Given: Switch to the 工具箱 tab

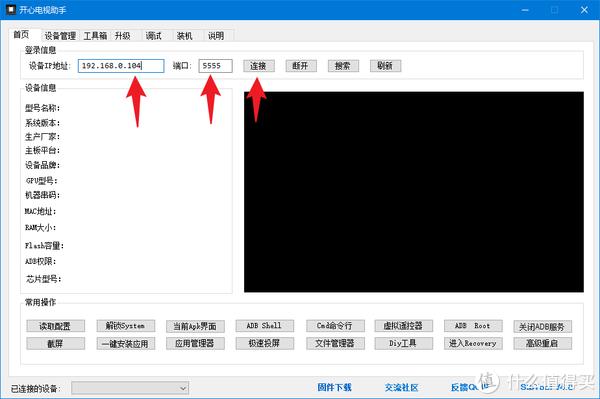Looking at the screenshot, I should coord(95,36).
